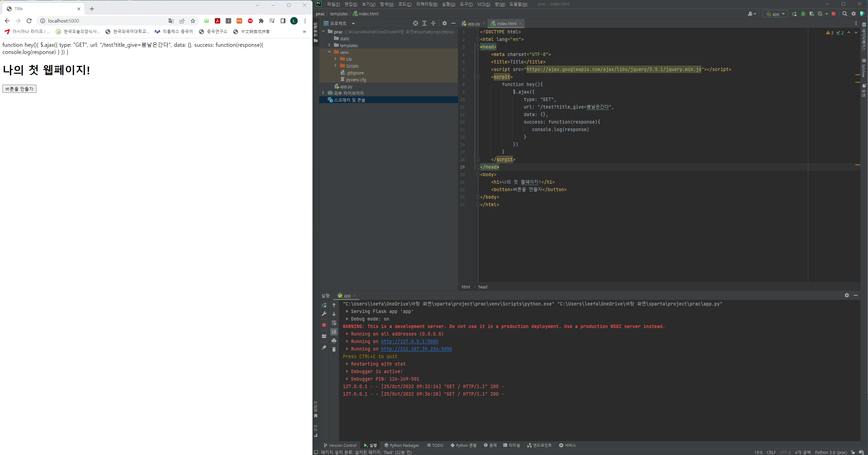Open the Version Control tool window
This screenshot has width=868, height=455.
[340, 445]
